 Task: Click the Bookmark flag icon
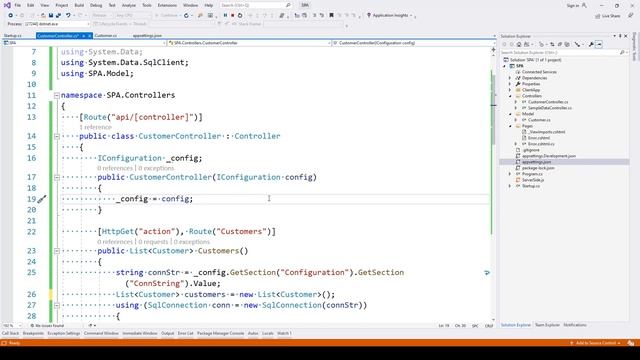331,16
